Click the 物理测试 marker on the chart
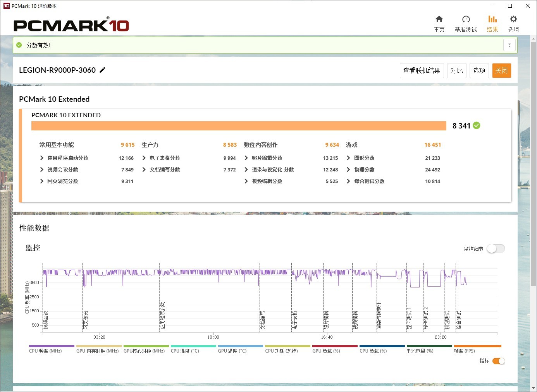Screen dimensions: 537x392 coord(447,320)
